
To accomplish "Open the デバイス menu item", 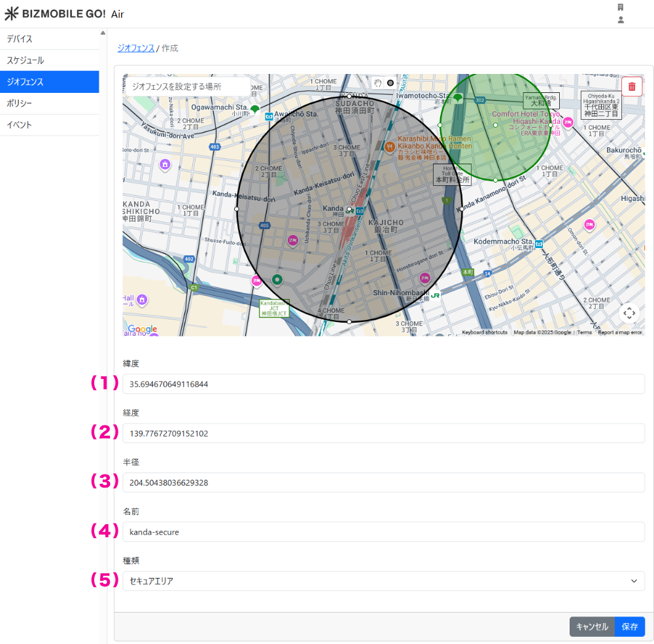I will [49, 39].
